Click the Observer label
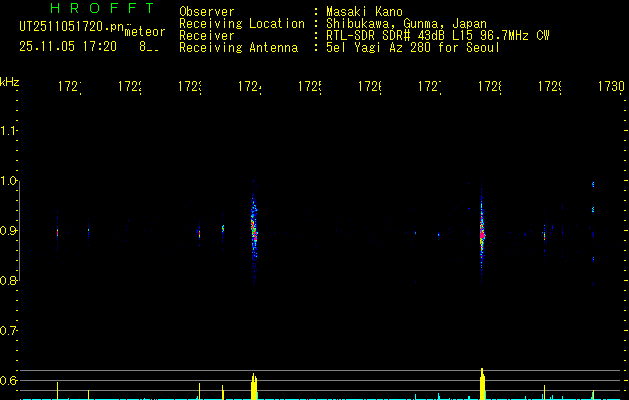The image size is (629, 400). tap(207, 12)
